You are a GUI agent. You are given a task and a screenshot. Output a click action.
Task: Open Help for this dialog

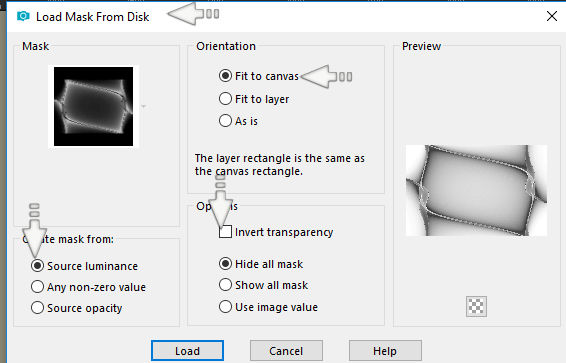[385, 351]
